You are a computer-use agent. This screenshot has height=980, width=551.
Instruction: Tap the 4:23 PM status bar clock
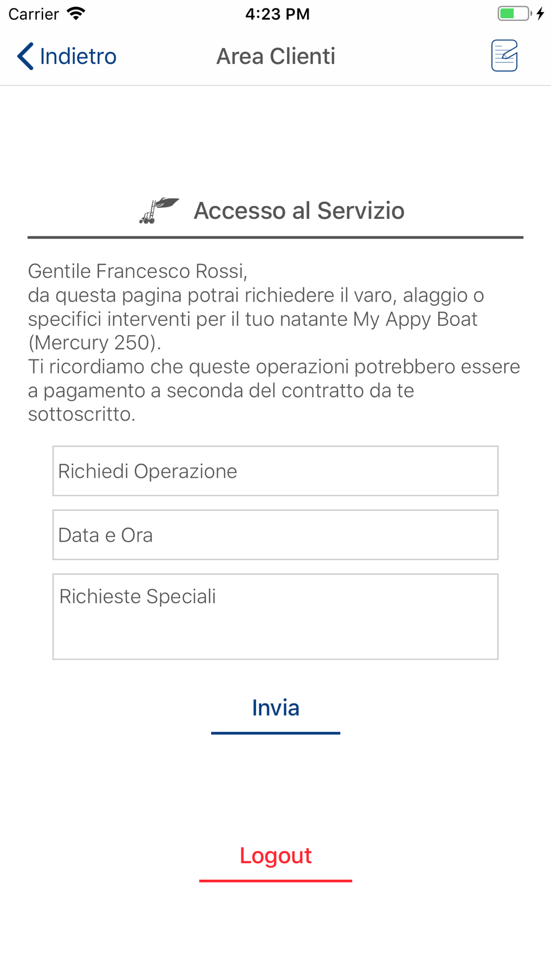tap(277, 14)
